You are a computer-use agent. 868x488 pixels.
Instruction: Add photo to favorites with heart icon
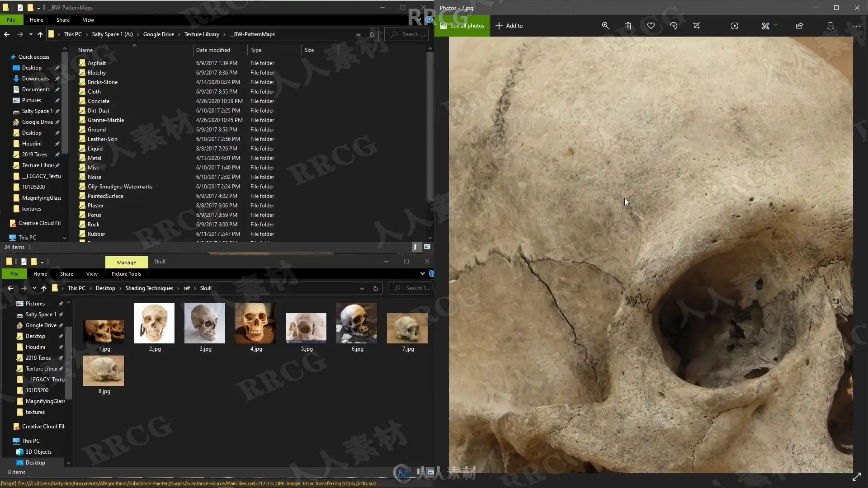coord(651,26)
